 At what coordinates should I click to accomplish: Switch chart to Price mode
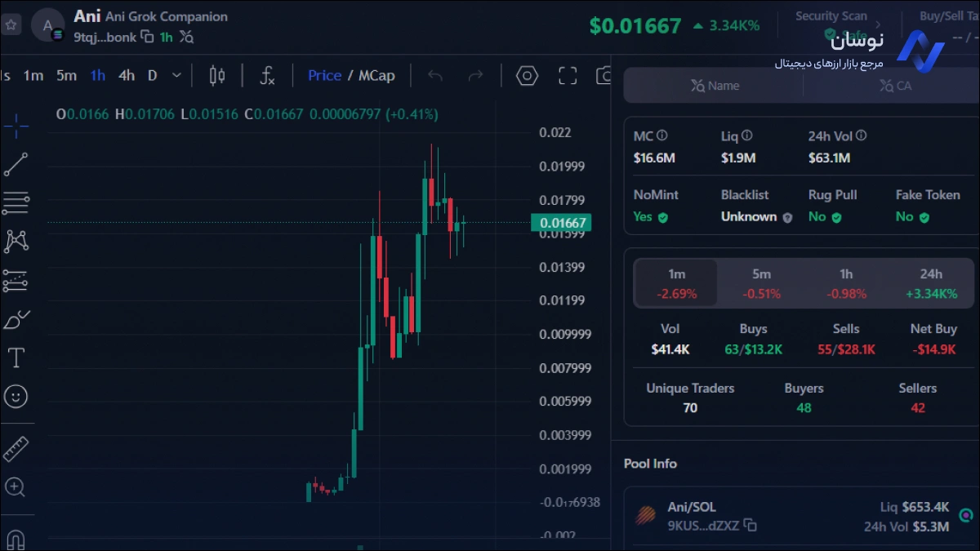pos(324,76)
